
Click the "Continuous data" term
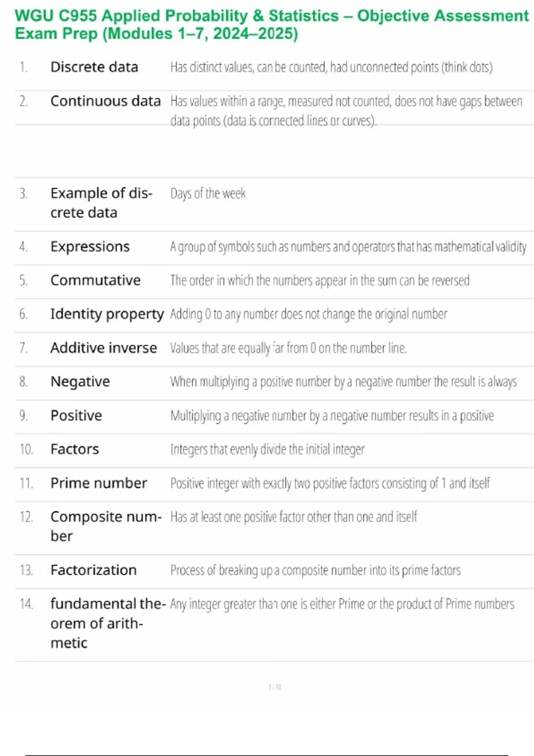coord(105,101)
